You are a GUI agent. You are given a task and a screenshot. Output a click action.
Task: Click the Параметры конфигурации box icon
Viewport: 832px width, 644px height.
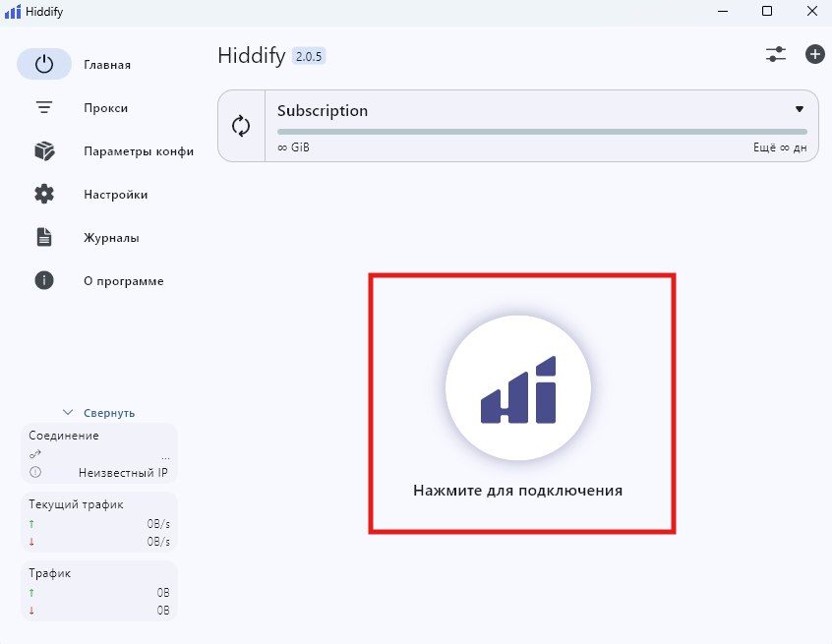(x=44, y=151)
